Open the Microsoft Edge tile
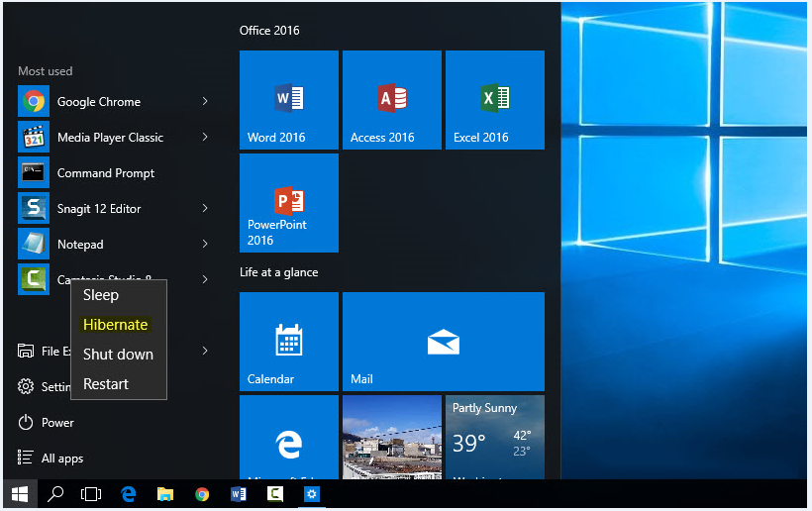The height and width of the screenshot is (511, 812). point(289,438)
